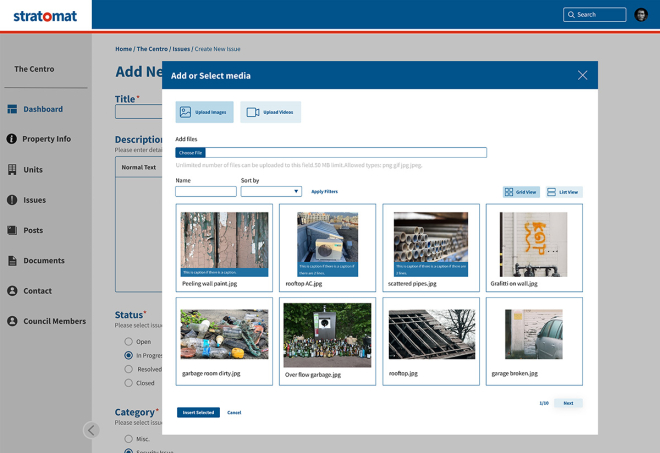Screen dimensions: 660x453
Task: Open the user profile avatar
Action: tap(641, 15)
